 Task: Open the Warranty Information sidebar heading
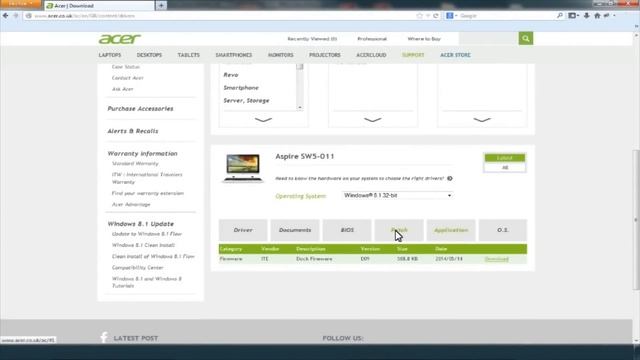tap(142, 153)
